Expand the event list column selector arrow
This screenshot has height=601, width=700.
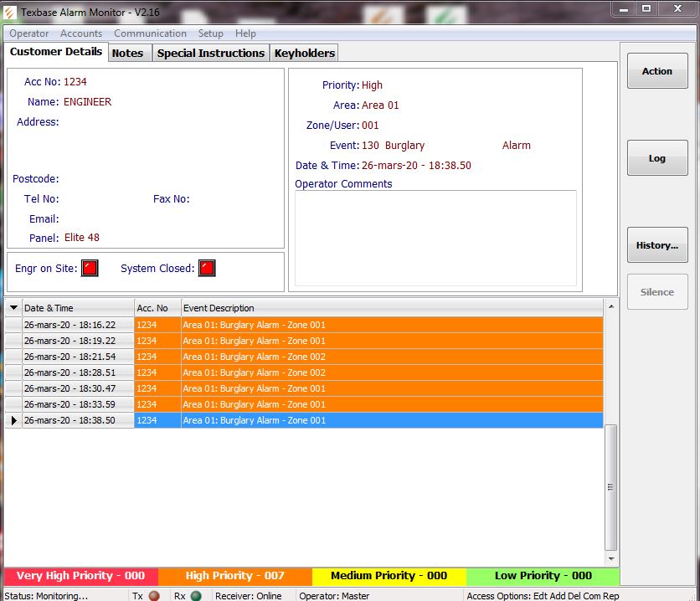pyautogui.click(x=13, y=308)
